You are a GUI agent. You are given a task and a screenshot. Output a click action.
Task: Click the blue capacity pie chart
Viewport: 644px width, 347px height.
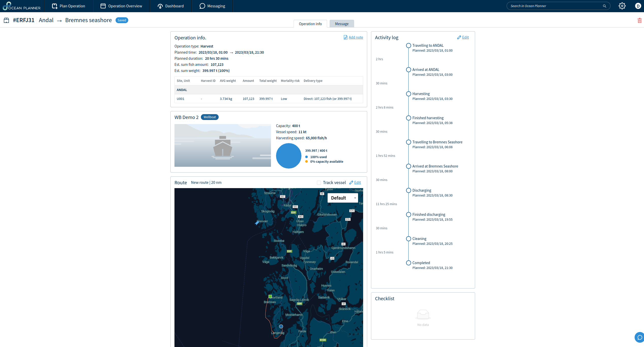tap(288, 156)
